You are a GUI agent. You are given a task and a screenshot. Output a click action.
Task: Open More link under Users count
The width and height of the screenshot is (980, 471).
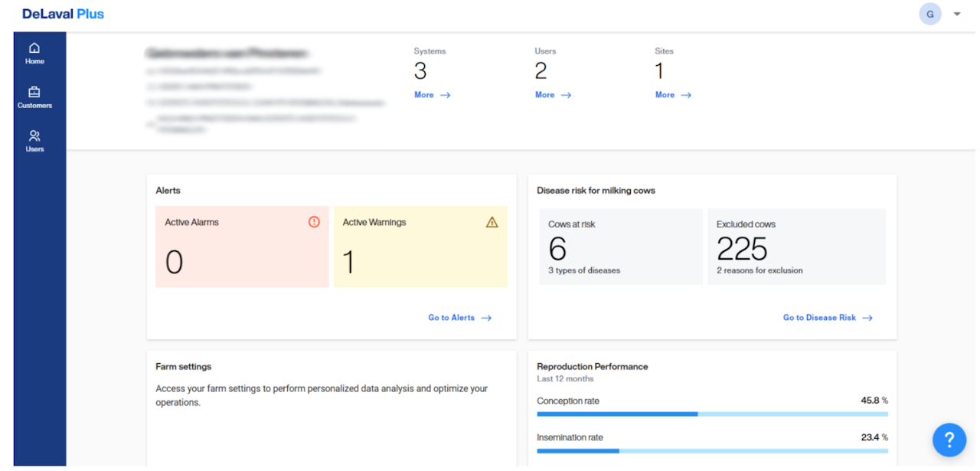tap(553, 95)
